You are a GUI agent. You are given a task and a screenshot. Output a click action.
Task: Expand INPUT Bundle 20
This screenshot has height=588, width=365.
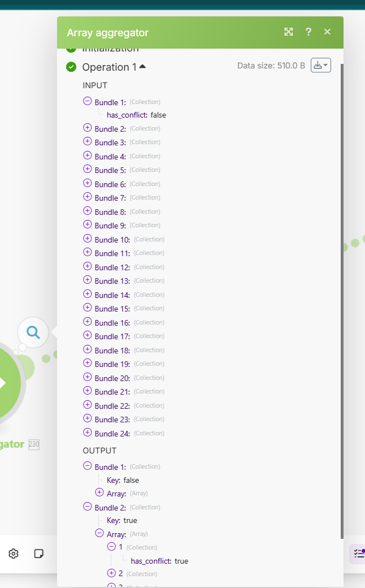coord(88,377)
